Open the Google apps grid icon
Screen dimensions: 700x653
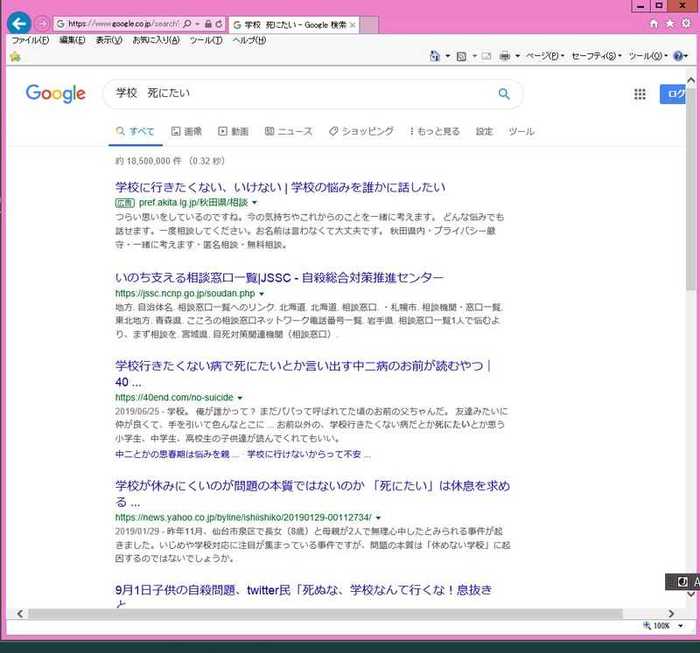click(x=640, y=94)
